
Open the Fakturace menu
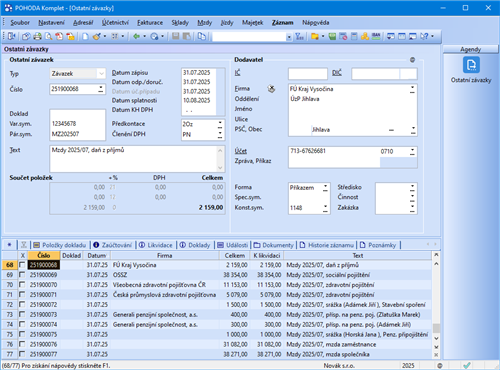[x=150, y=23]
